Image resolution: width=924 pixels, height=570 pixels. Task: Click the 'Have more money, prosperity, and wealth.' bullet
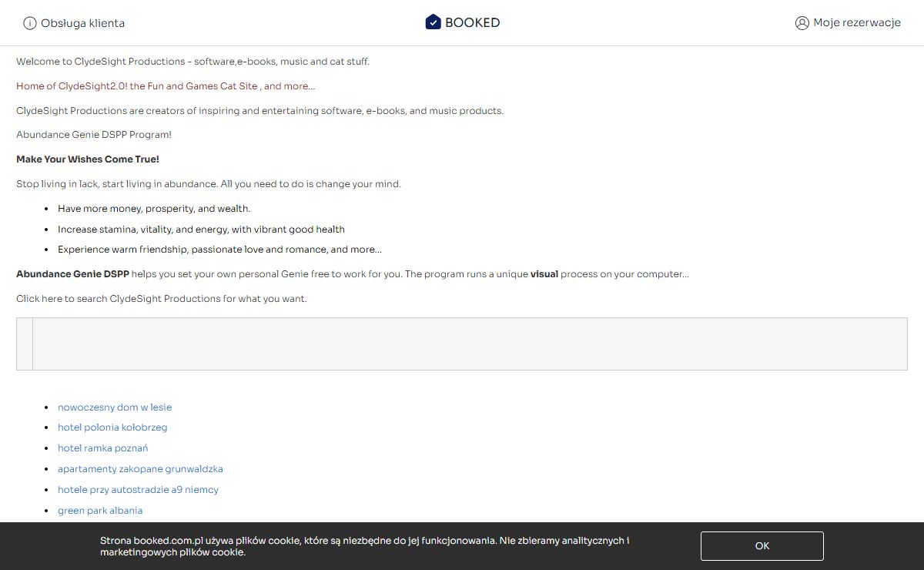[154, 209]
